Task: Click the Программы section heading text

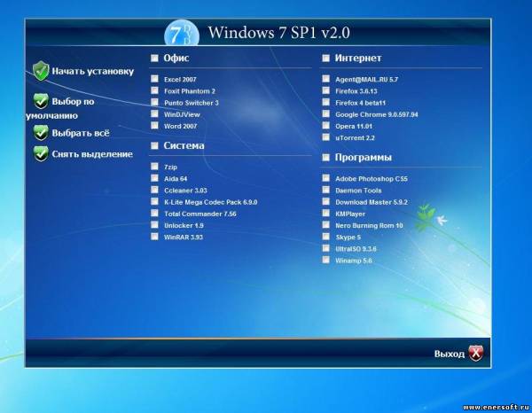Action: point(363,158)
